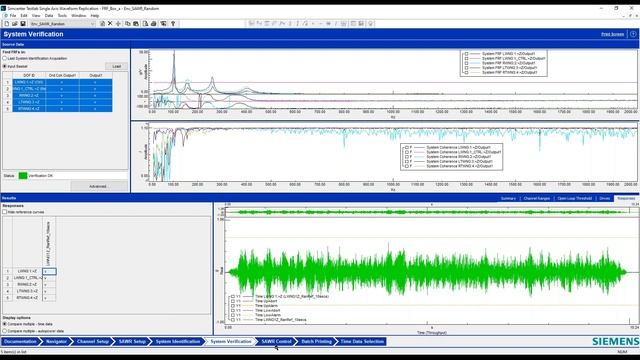The width and height of the screenshot is (640, 360).
Task: Click the Print Screen link
Action: [613, 34]
